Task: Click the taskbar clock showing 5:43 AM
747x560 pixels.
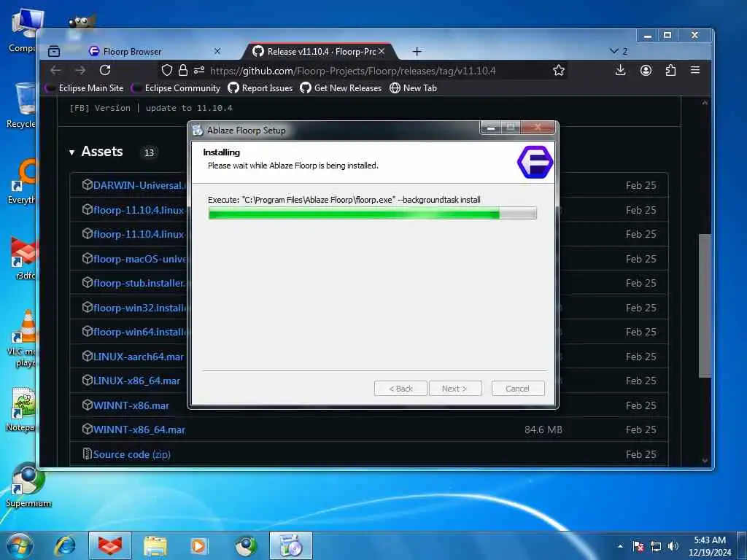Action: click(710, 546)
